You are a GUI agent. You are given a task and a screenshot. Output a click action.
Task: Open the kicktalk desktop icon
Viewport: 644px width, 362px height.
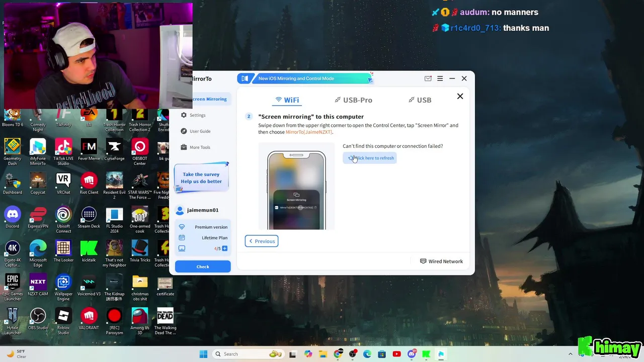pos(89,251)
